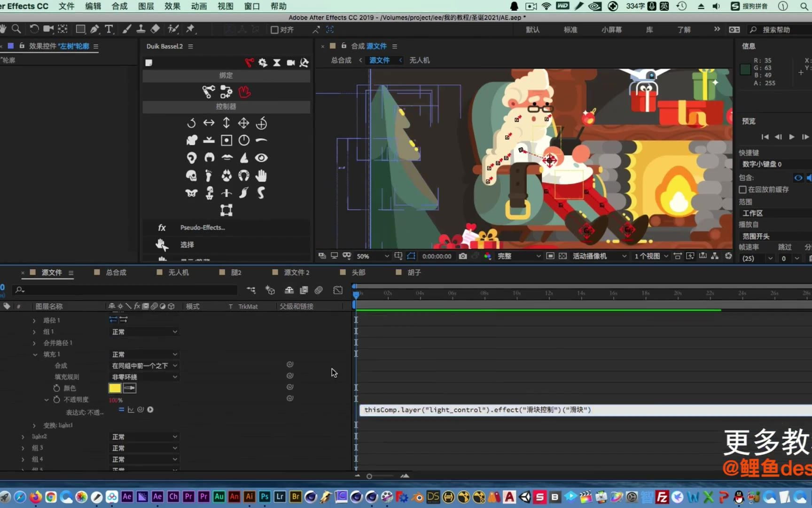This screenshot has width=812, height=508.
Task: Select the Pen tool
Action: [94, 29]
